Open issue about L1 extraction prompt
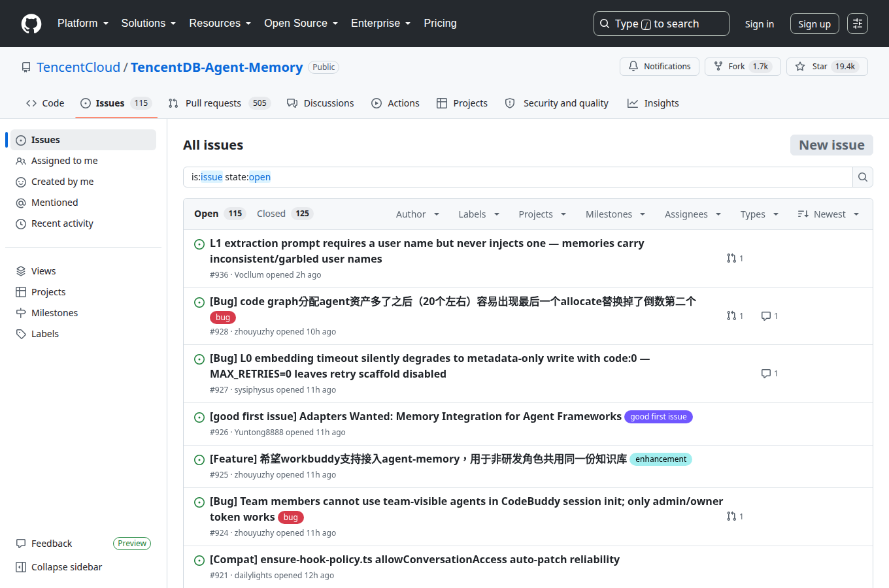889x588 pixels. pyautogui.click(x=427, y=251)
